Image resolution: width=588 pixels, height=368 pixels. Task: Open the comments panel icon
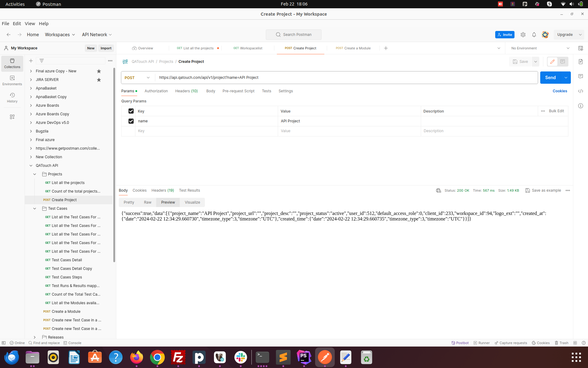581,76
